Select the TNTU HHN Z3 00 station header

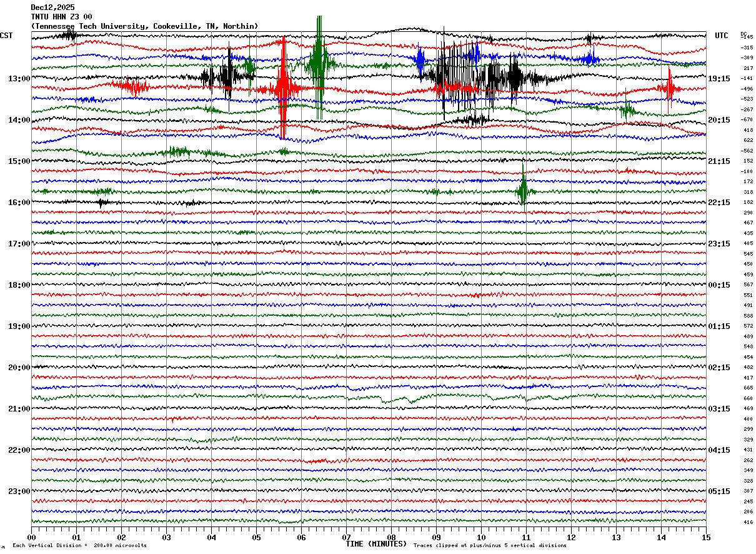point(61,17)
